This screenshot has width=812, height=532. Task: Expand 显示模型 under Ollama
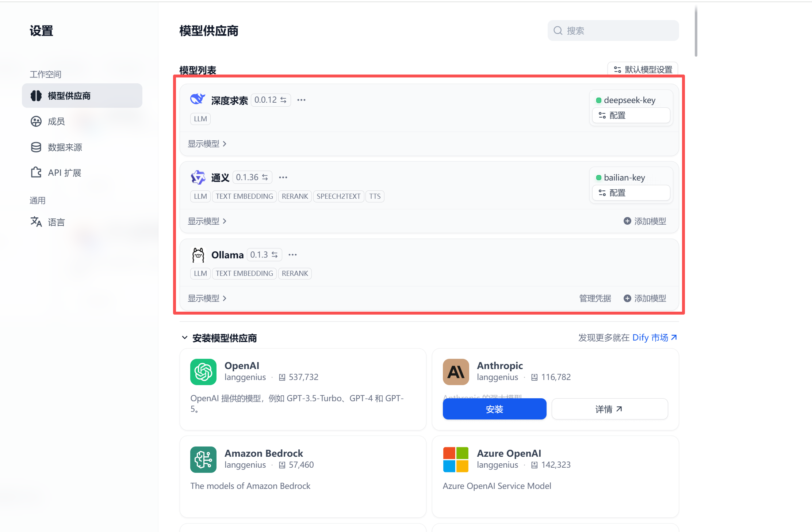pos(207,299)
